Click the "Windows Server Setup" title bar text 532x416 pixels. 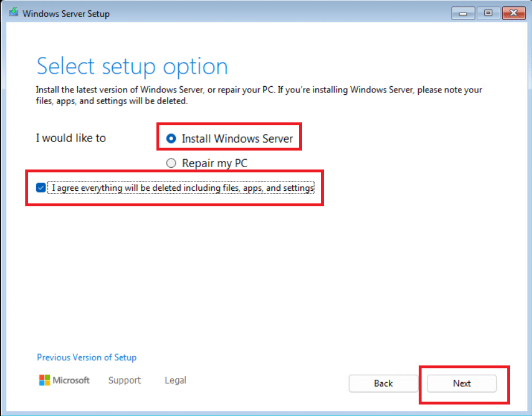[66, 13]
